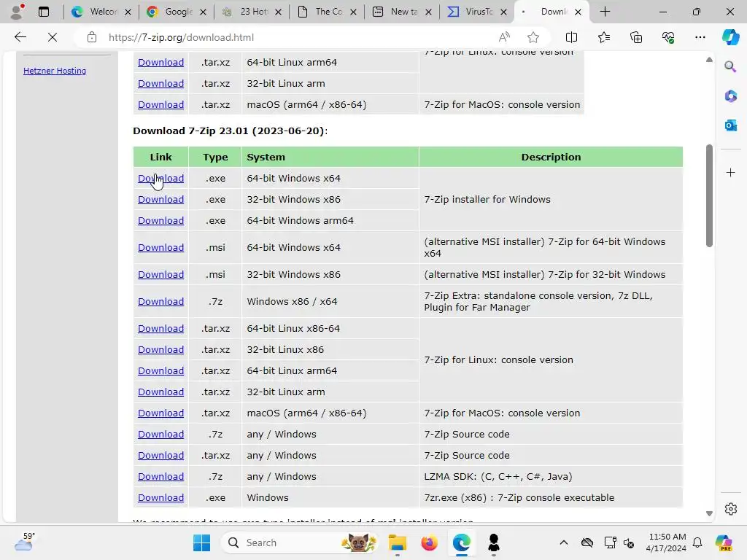Image resolution: width=747 pixels, height=560 pixels.
Task: Open Copilot preview in the taskbar
Action: tap(724, 542)
